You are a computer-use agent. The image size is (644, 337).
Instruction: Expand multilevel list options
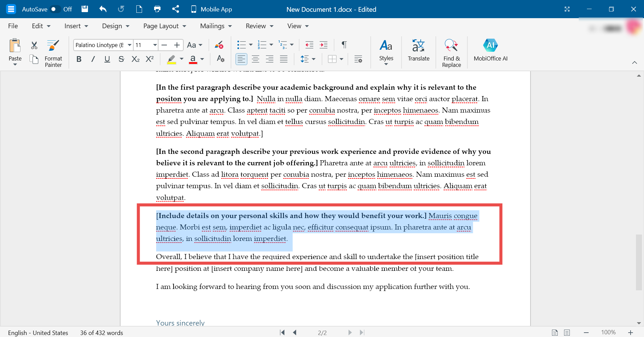point(292,45)
